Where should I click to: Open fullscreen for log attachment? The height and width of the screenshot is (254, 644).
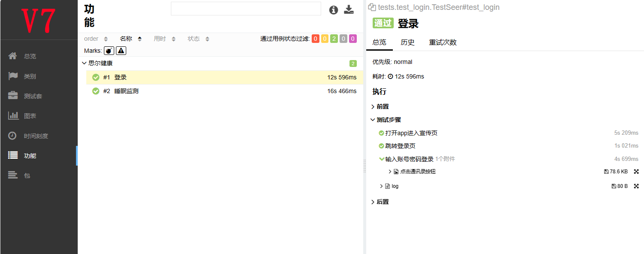[636, 186]
